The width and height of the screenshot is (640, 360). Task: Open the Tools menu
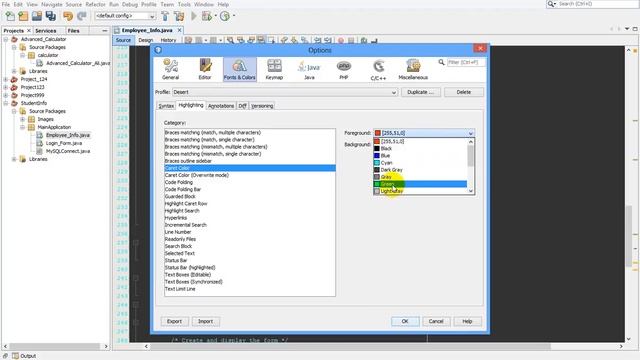(184, 4)
